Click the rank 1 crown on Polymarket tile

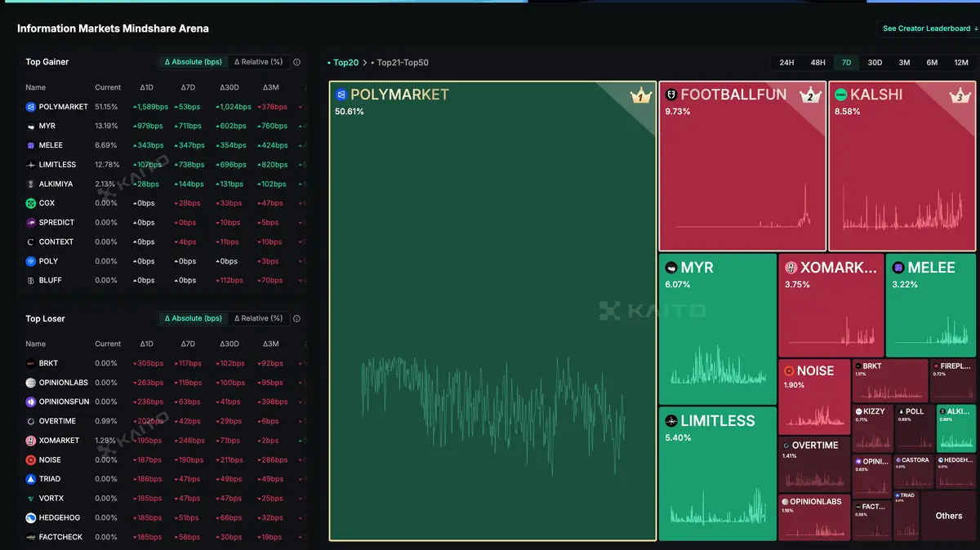(x=640, y=96)
